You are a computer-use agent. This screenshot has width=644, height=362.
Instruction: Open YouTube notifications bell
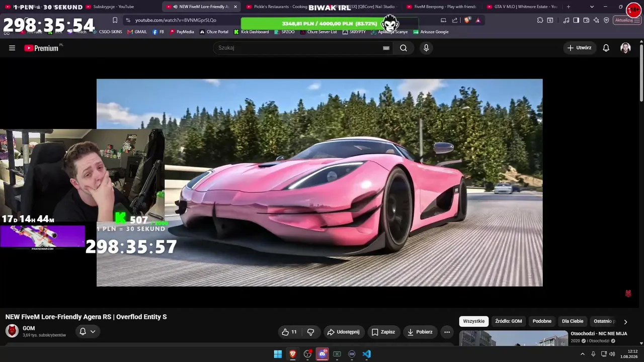tap(606, 48)
